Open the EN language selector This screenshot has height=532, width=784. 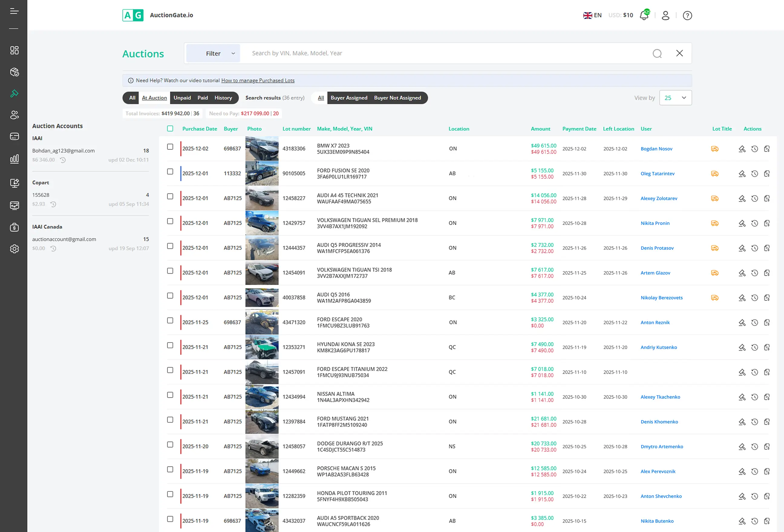click(x=592, y=15)
